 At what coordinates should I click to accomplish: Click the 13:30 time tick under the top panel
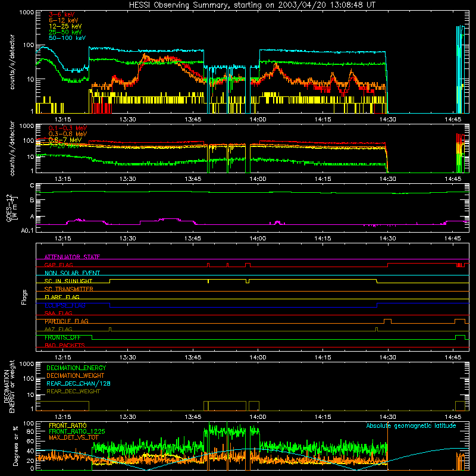[x=127, y=120]
